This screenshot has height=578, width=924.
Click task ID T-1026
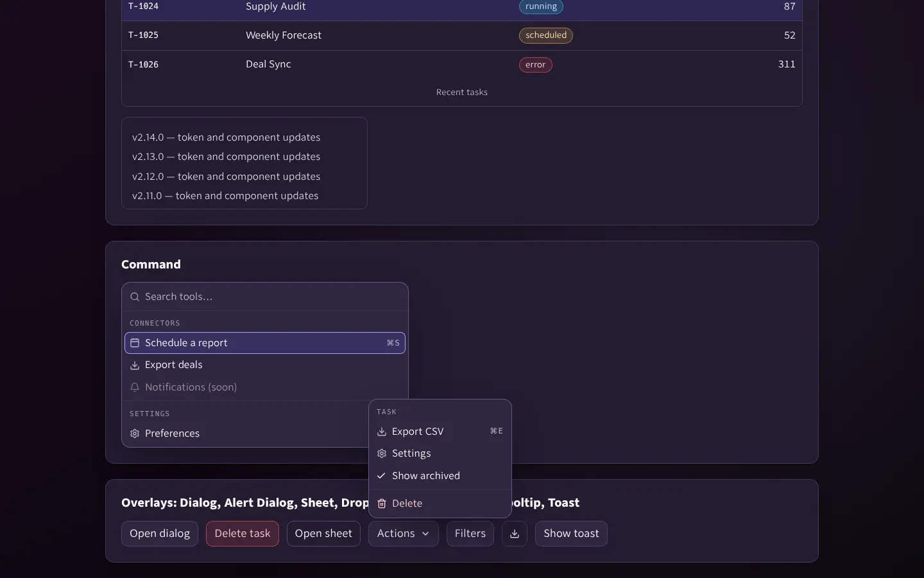point(144,65)
